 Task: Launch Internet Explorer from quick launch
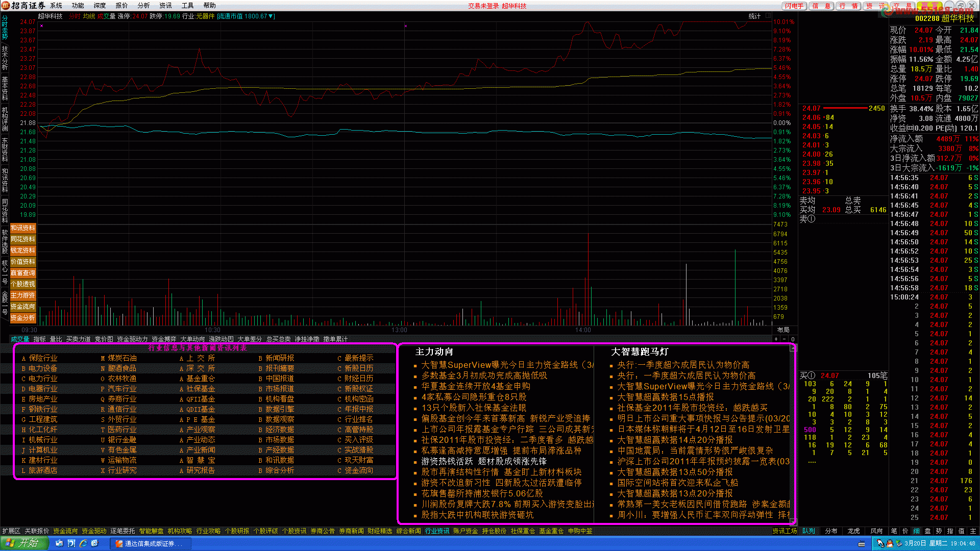[83, 544]
